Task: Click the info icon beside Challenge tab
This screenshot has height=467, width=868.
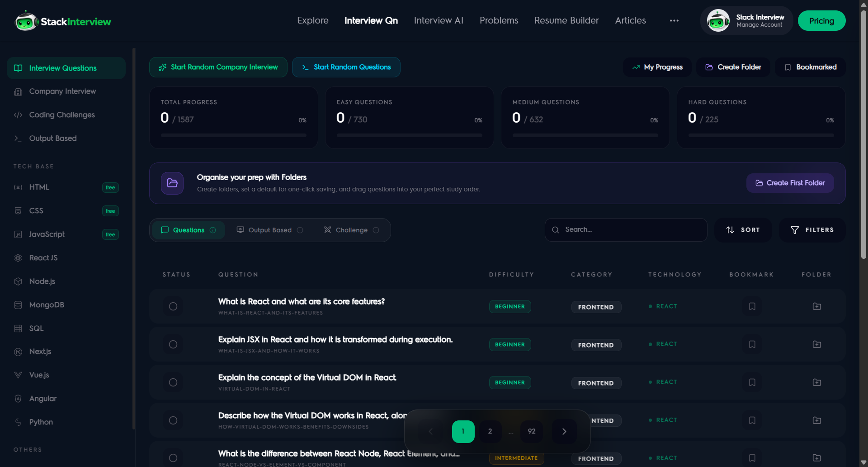Action: tap(376, 230)
